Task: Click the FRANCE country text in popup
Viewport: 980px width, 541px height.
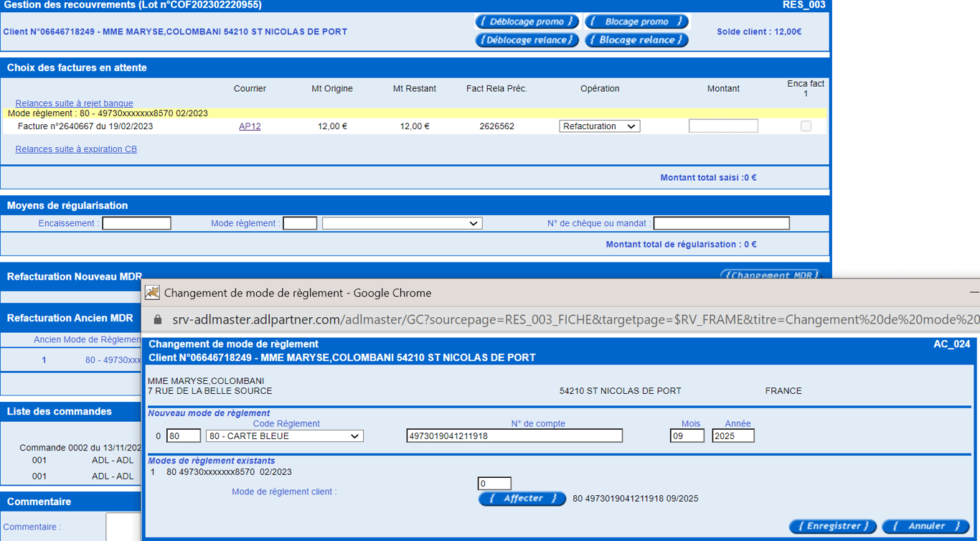Action: point(783,391)
